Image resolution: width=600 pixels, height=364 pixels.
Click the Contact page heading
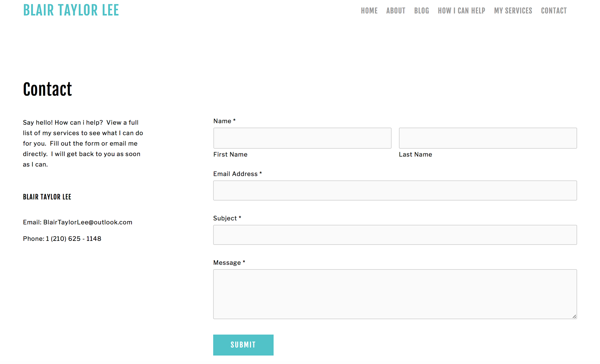pos(47,89)
